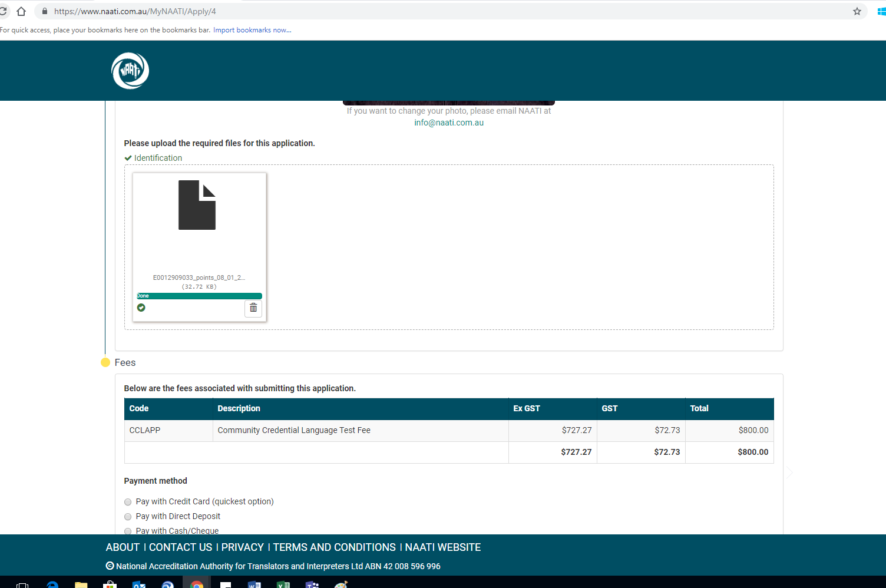Bookmark this page with star icon
886x588 pixels.
(x=857, y=11)
